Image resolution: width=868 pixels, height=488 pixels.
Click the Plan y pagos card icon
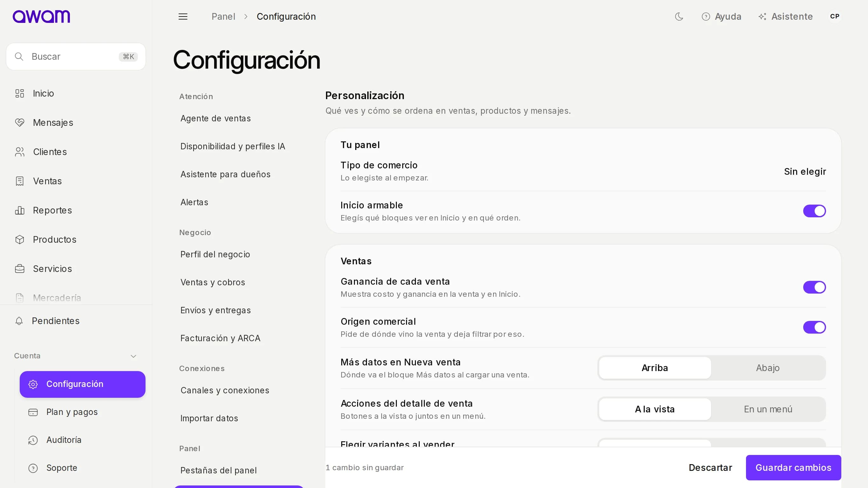tap(33, 412)
